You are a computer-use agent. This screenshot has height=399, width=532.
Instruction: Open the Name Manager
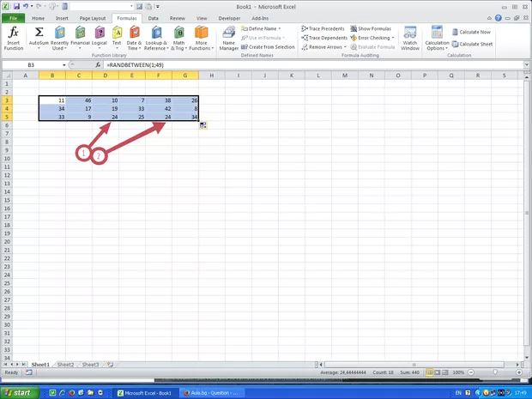(x=229, y=37)
